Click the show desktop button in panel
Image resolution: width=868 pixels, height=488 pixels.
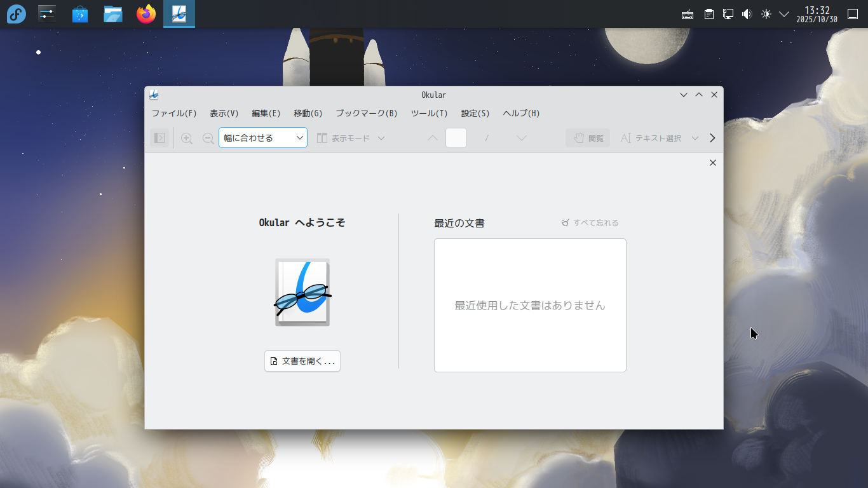point(853,14)
